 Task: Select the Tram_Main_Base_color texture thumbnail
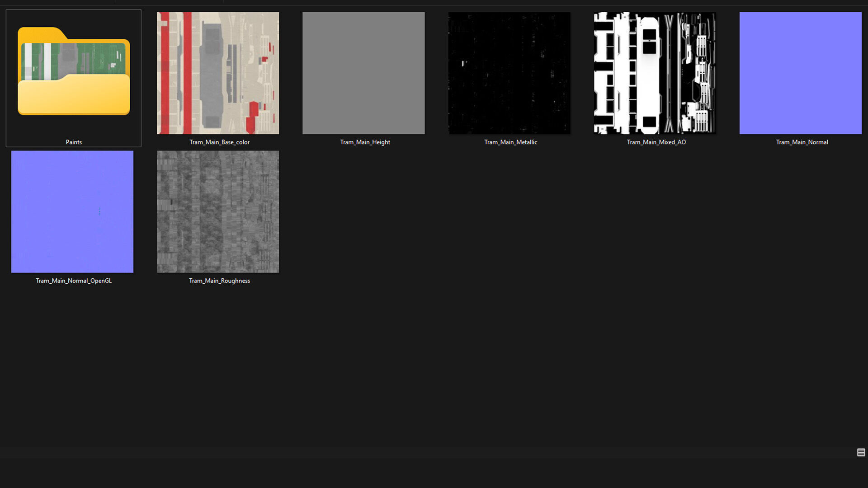pos(218,73)
